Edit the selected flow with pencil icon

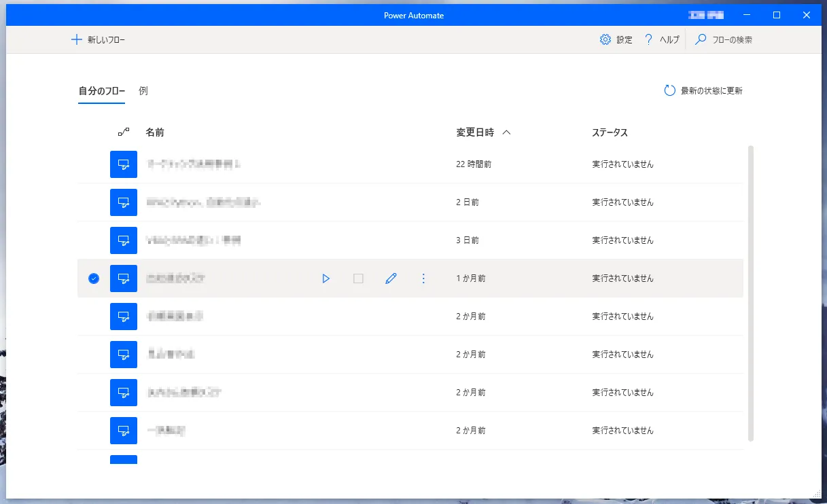[x=391, y=278]
